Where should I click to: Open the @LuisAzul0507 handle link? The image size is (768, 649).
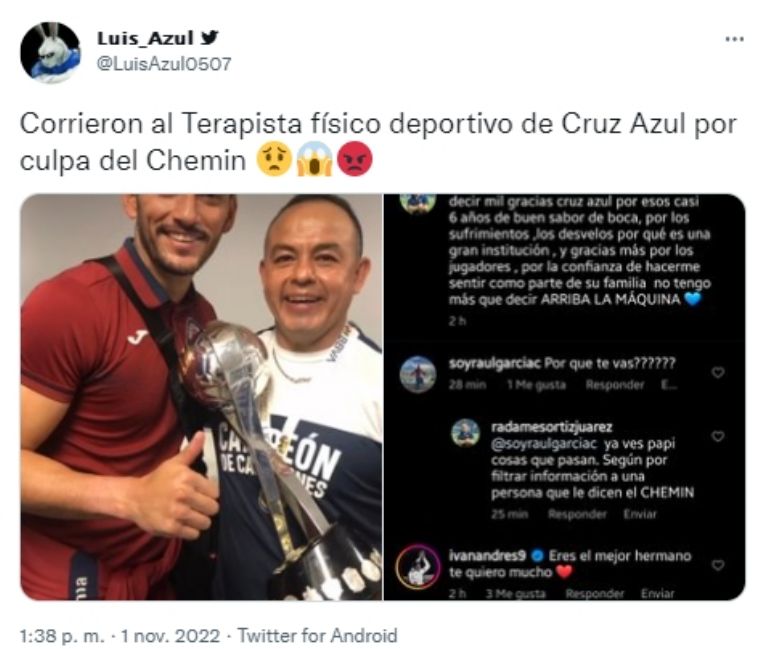point(164,64)
